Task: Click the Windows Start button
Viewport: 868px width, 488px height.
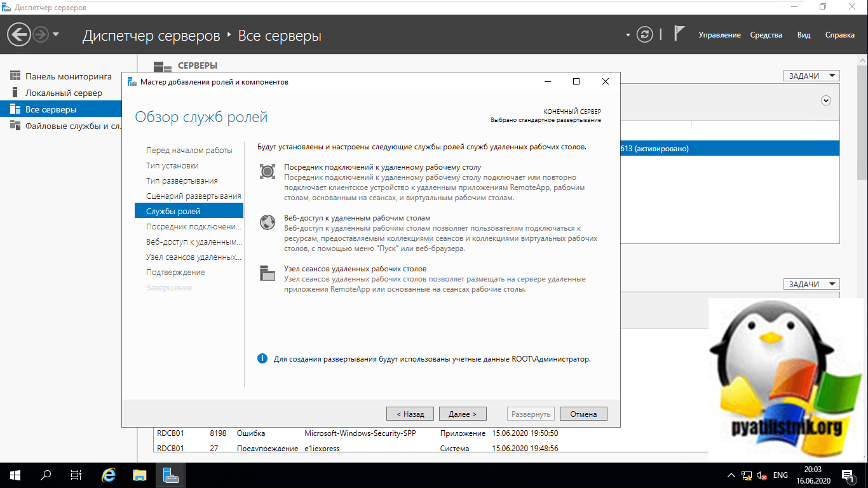Action: 15,475
